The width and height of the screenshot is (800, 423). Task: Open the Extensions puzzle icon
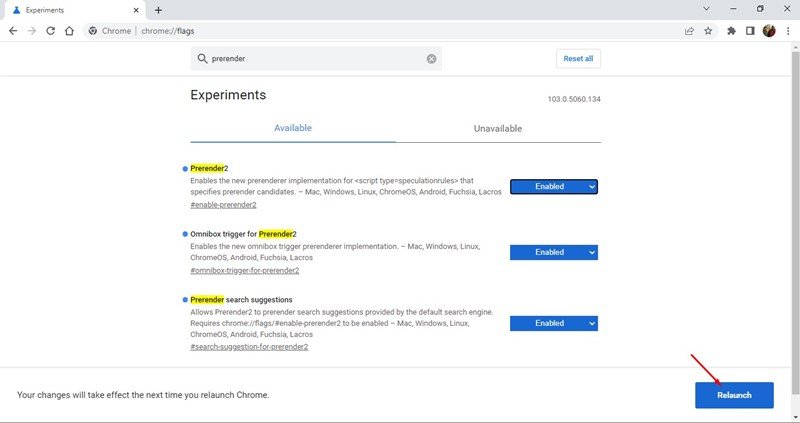(732, 31)
